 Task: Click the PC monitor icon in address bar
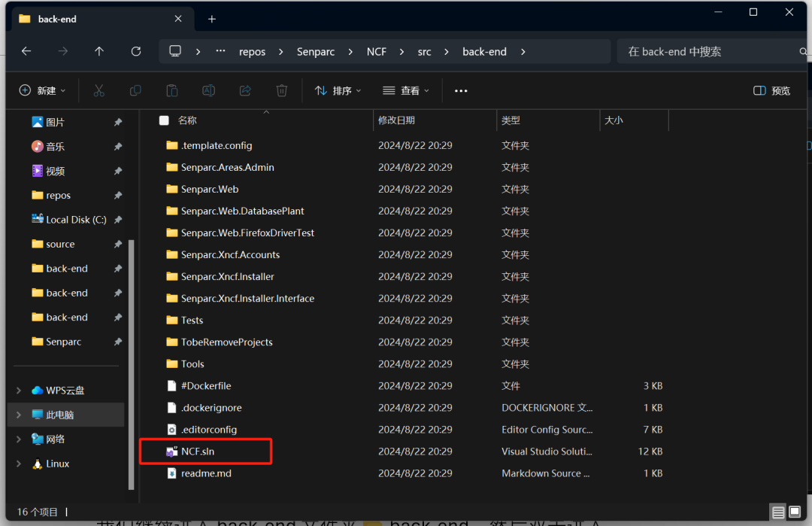[x=175, y=51]
